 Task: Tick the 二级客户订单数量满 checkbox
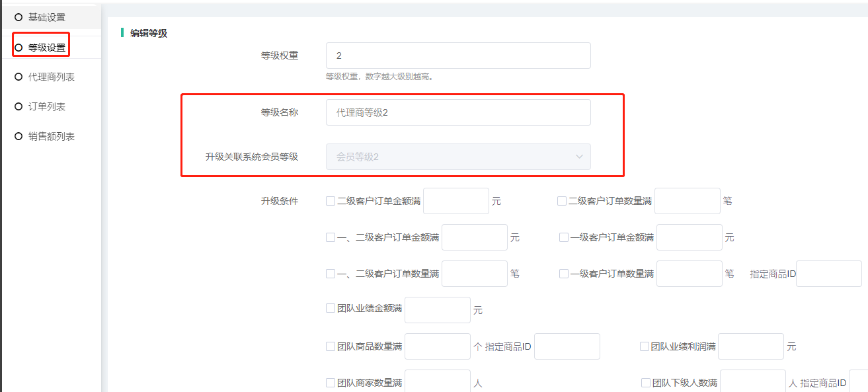(562, 201)
